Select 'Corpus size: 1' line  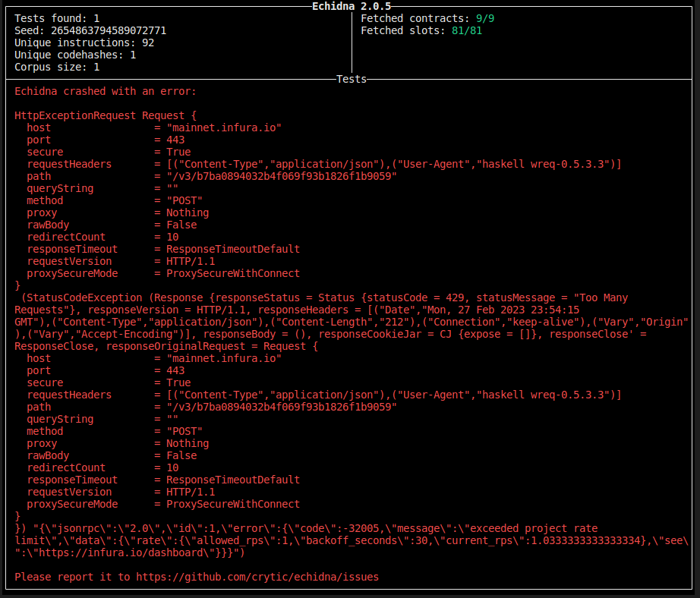click(x=57, y=67)
